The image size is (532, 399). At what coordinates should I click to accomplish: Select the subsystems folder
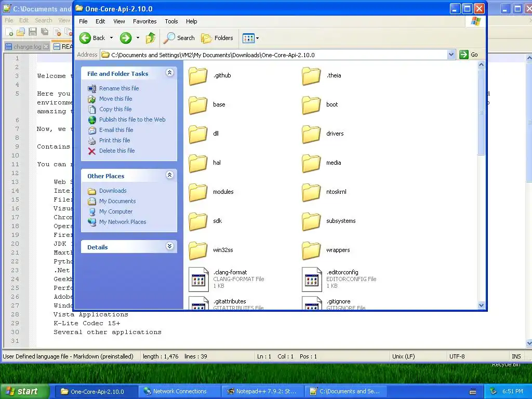(x=329, y=221)
